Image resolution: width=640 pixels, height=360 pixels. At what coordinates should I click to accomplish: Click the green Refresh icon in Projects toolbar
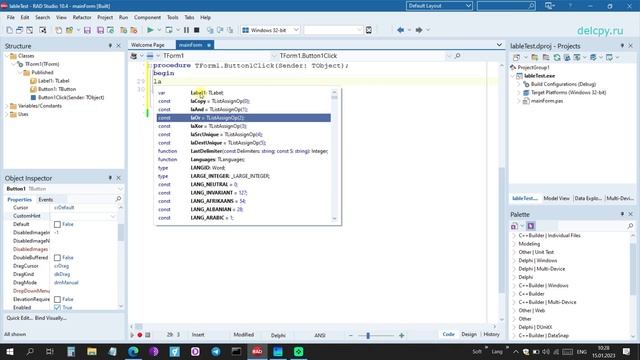(557, 58)
